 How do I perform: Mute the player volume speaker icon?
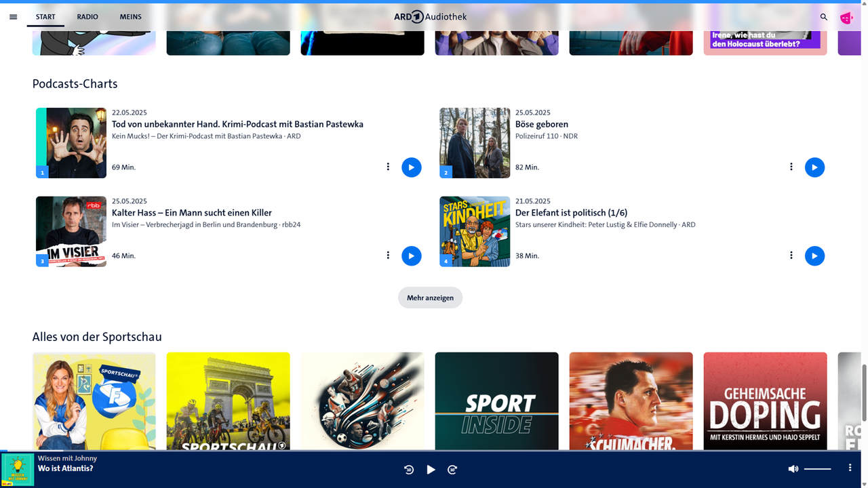pyautogui.click(x=793, y=469)
